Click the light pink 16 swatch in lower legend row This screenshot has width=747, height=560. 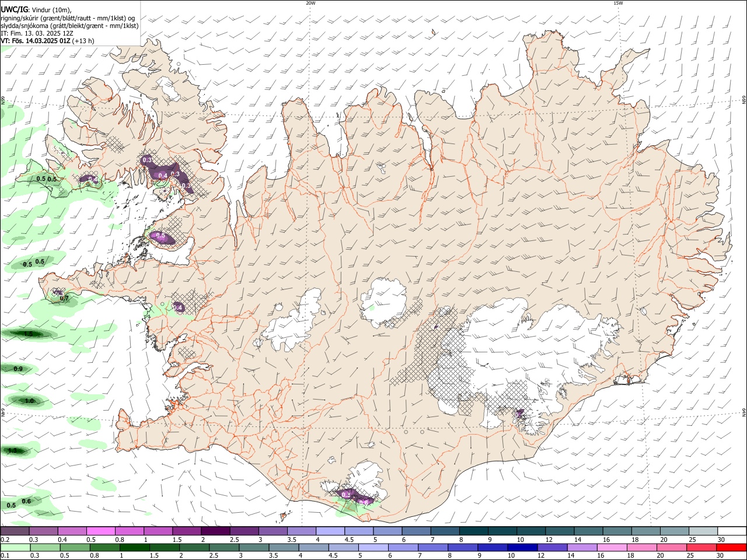click(613, 547)
